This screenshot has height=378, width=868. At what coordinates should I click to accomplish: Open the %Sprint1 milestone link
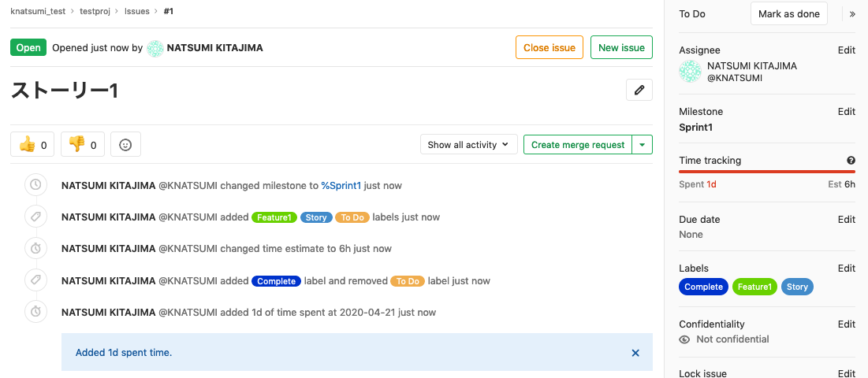point(341,186)
